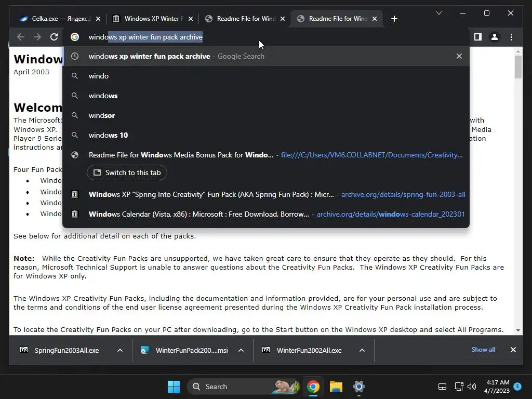
Task: Close the Celka.exe tab
Action: pos(98,19)
